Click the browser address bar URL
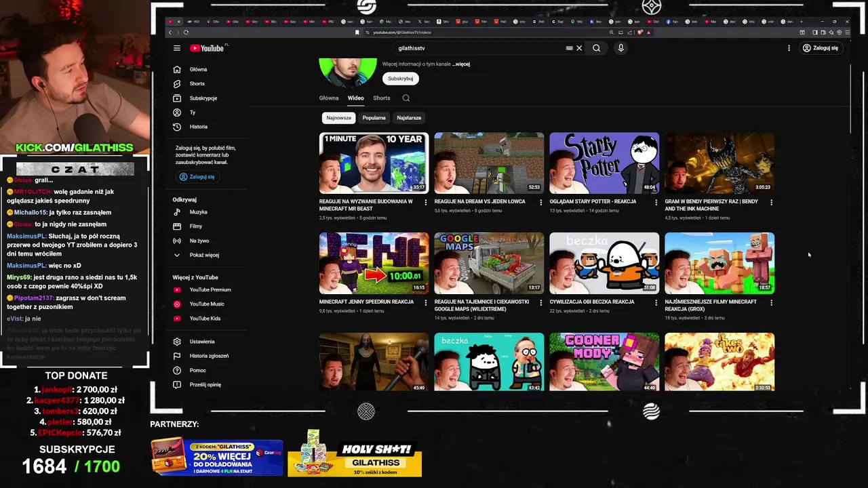The image size is (868, 488). pyautogui.click(x=402, y=32)
